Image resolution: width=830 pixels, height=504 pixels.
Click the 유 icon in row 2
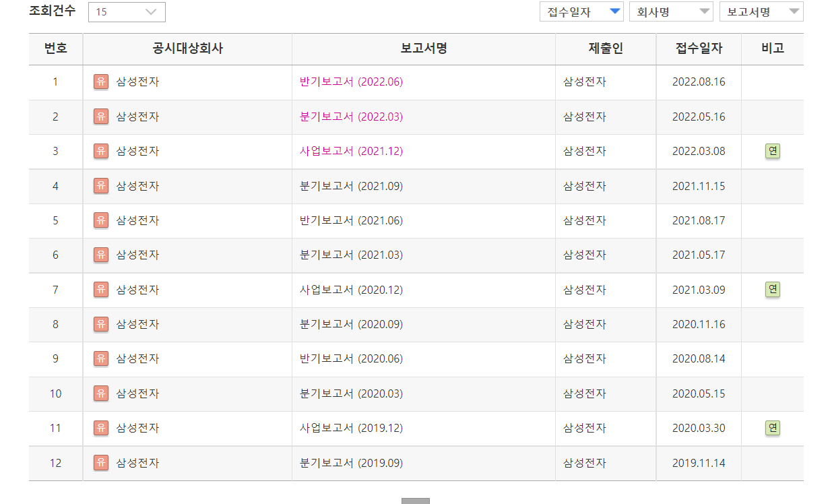101,117
